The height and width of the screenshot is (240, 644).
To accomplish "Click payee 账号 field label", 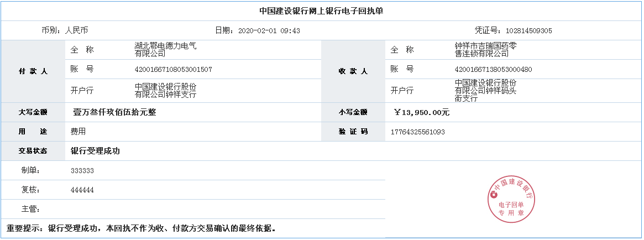I will [402, 70].
